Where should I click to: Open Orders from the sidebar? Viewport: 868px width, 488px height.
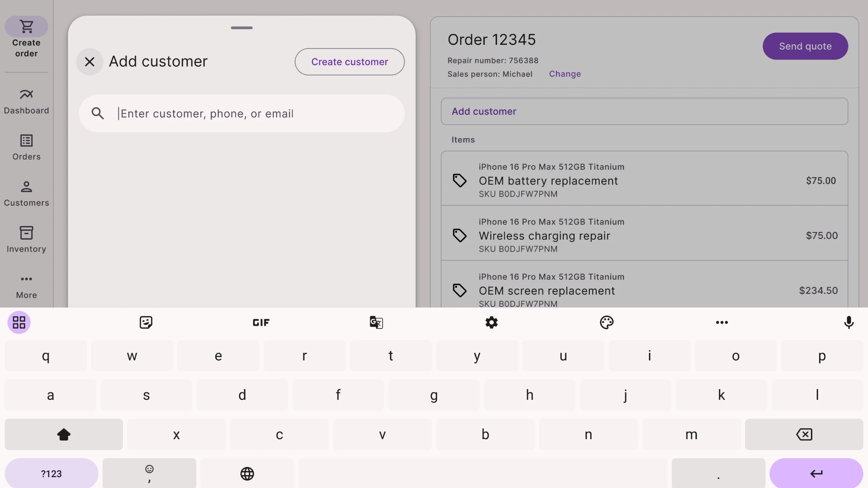[x=26, y=147]
